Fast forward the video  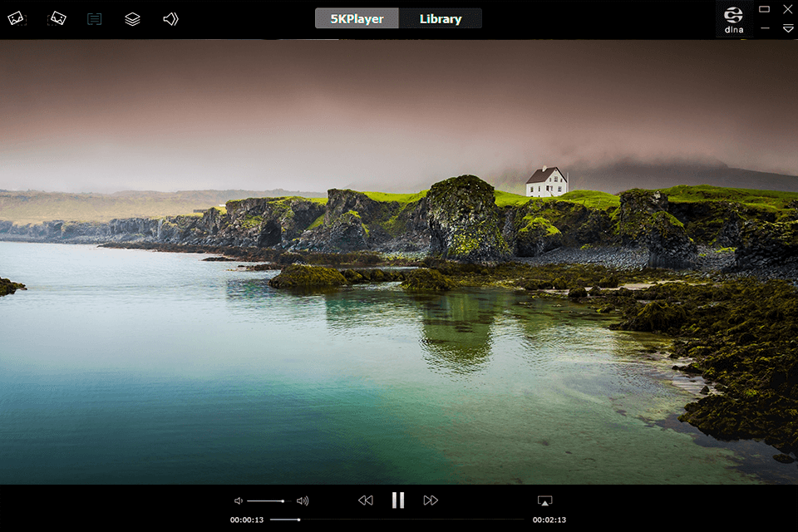431,500
